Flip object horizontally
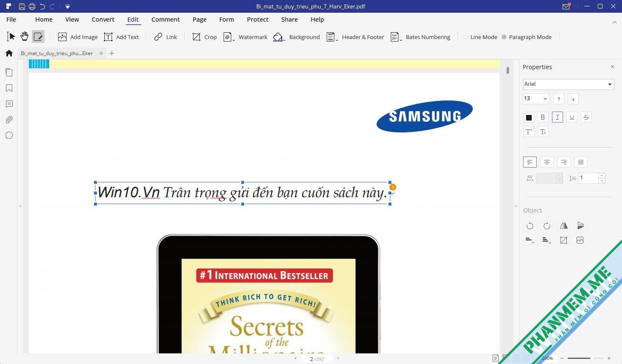Viewport: 622px width, 364px height. [x=563, y=226]
